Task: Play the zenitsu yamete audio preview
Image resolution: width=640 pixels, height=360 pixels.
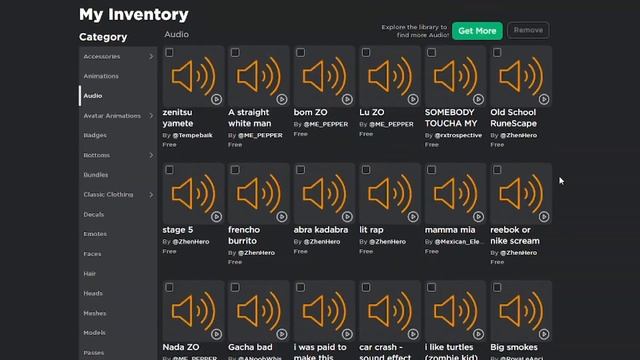Action: click(216, 99)
